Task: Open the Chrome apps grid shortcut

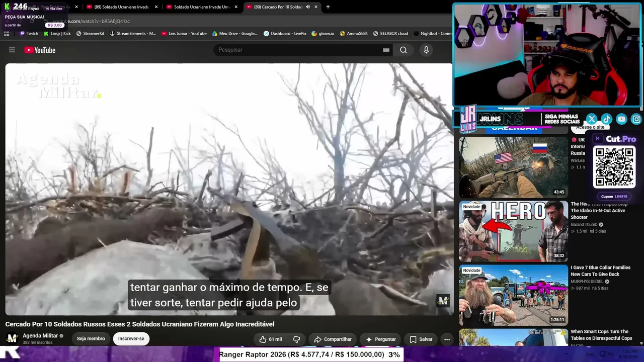Action: (x=7, y=34)
